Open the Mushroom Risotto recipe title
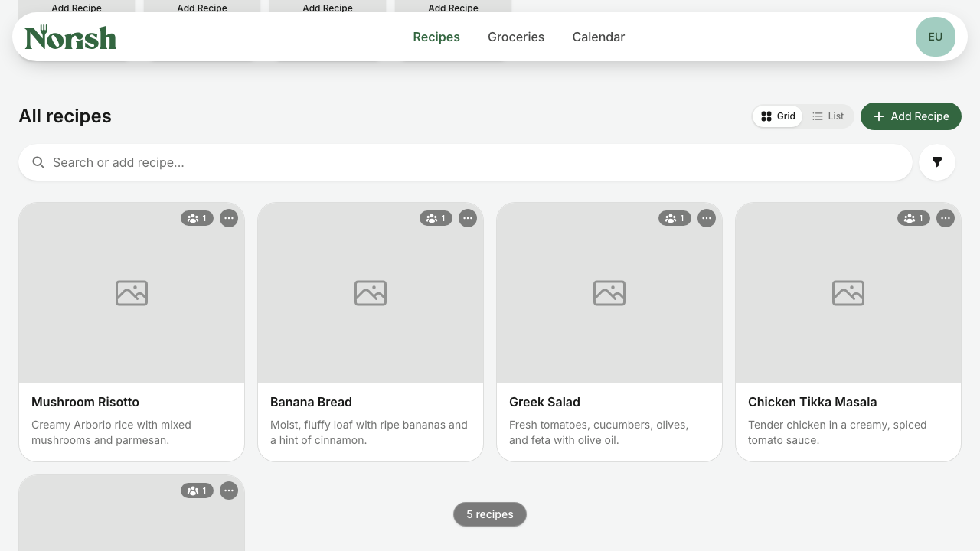Viewport: 980px width, 551px height. pos(85,402)
